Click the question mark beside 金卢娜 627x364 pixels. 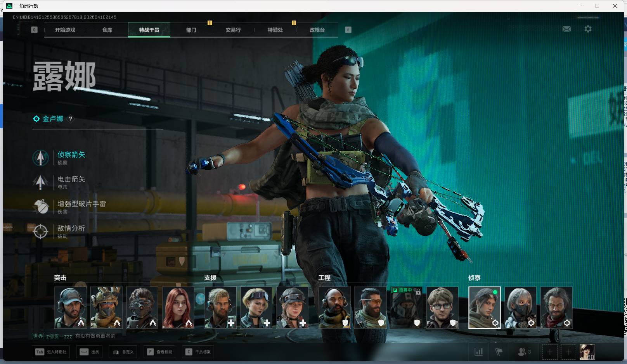(x=70, y=119)
